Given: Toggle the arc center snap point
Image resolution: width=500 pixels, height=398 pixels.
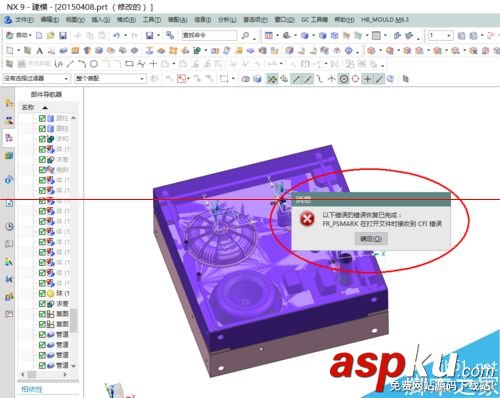Looking at the screenshot, I should click(344, 79).
